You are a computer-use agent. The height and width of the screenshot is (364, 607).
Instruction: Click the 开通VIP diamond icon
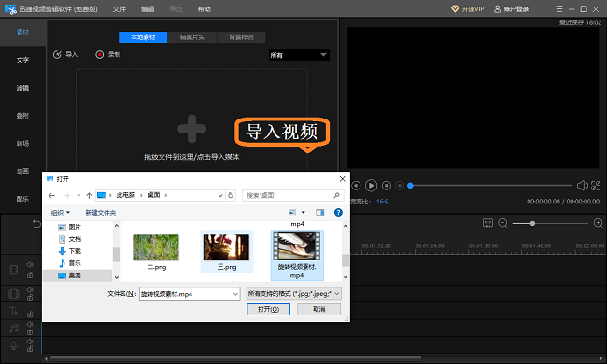455,9
